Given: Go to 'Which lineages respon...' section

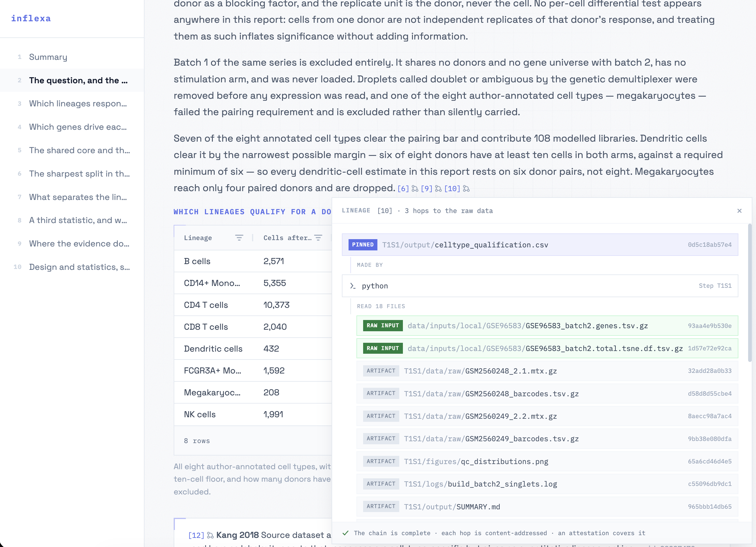Looking at the screenshot, I should (72, 104).
